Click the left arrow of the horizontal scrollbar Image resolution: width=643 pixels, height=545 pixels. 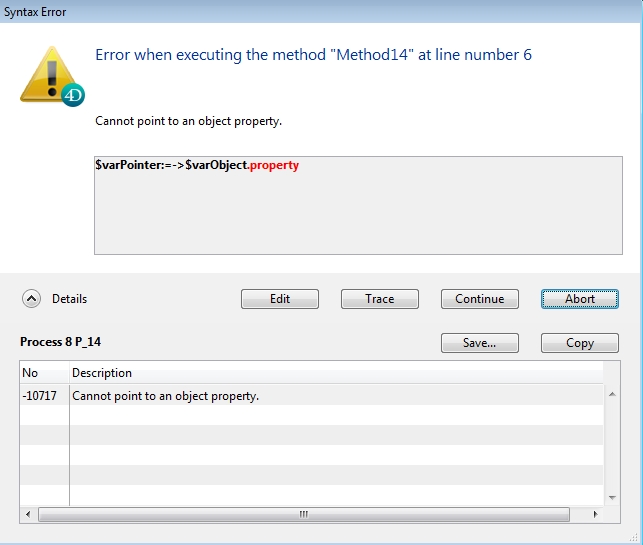28,514
